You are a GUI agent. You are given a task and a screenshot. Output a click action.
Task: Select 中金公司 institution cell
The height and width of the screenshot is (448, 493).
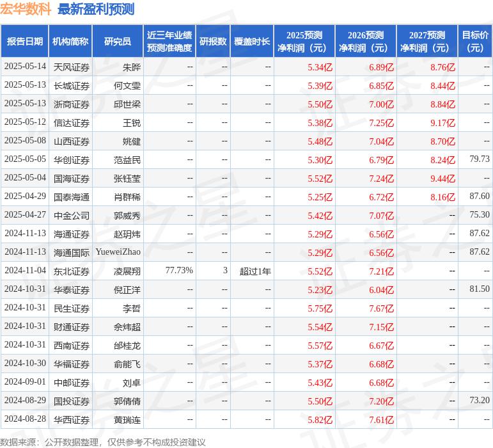[72, 216]
